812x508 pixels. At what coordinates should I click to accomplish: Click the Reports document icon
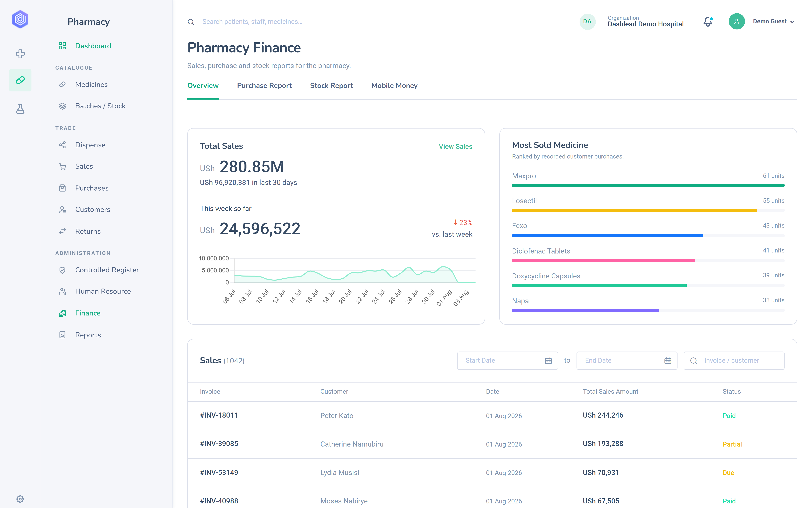point(62,335)
